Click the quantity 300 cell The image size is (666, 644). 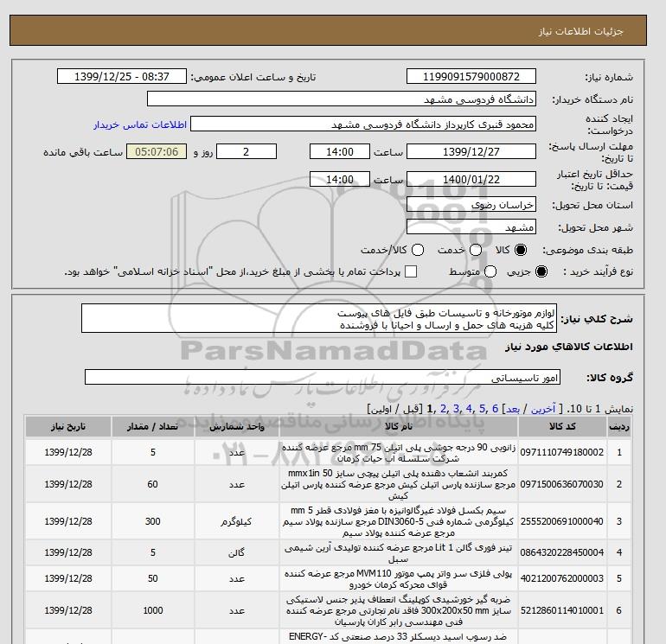click(153, 521)
